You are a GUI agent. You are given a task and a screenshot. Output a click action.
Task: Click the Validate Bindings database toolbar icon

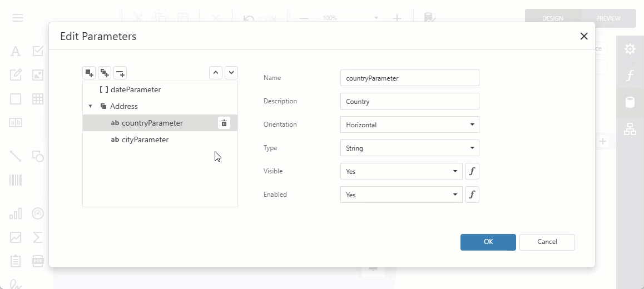click(x=429, y=18)
